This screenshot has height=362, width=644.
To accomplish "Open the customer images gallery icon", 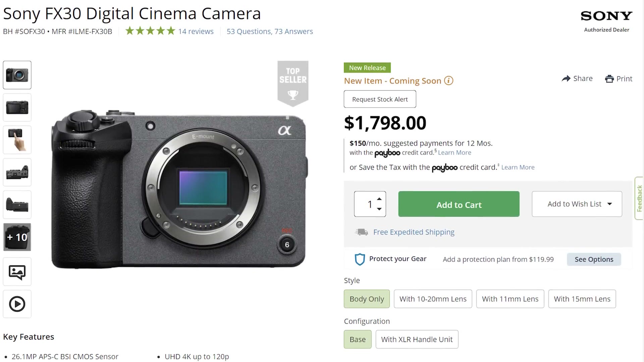I will click(17, 272).
